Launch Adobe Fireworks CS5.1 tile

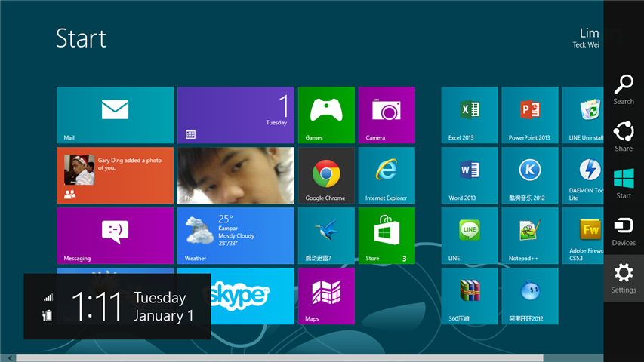[x=583, y=235]
